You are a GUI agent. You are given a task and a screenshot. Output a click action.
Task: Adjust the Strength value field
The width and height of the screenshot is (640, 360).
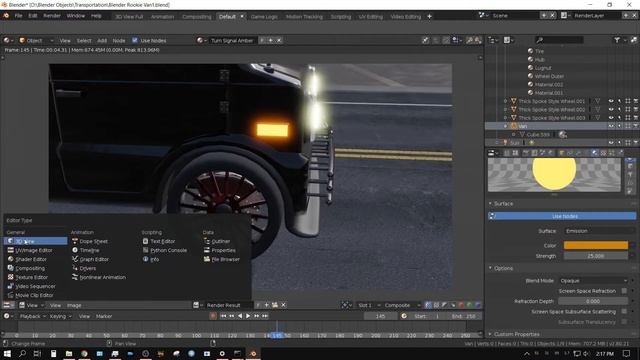[596, 256]
